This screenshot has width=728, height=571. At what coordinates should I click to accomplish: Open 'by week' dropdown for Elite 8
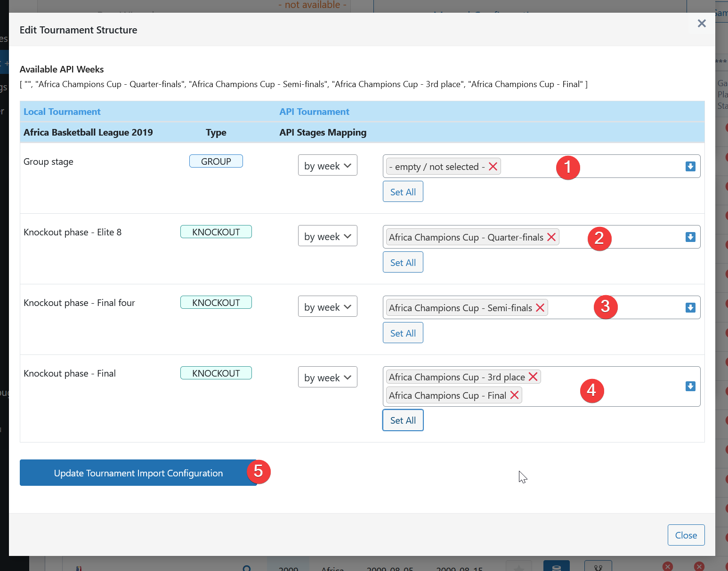[x=328, y=236]
